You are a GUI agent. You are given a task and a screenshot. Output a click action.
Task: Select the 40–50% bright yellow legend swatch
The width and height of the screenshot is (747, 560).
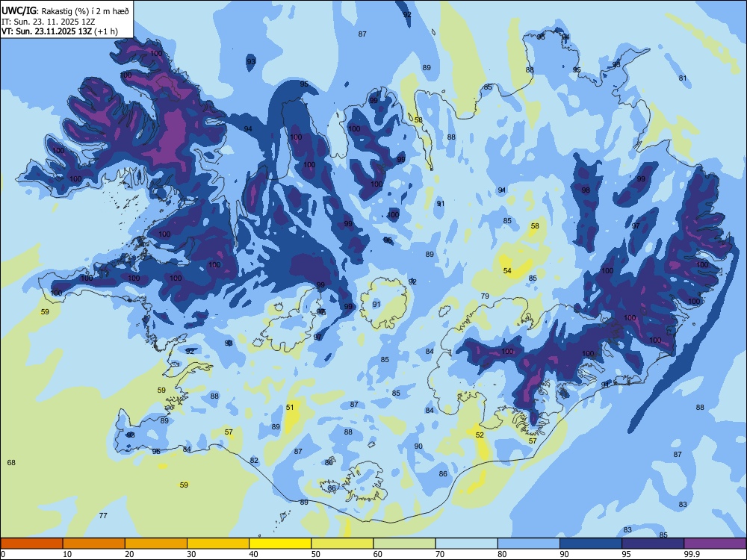point(280,544)
